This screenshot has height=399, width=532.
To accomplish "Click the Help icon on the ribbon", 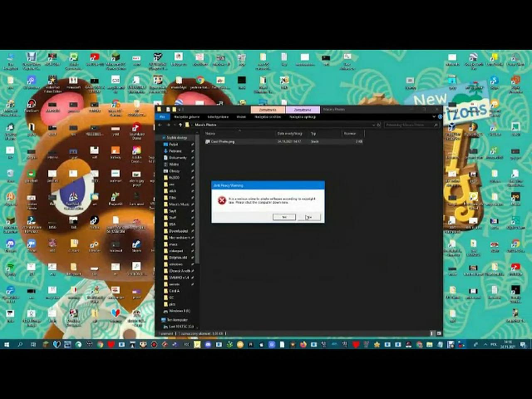I will [440, 117].
